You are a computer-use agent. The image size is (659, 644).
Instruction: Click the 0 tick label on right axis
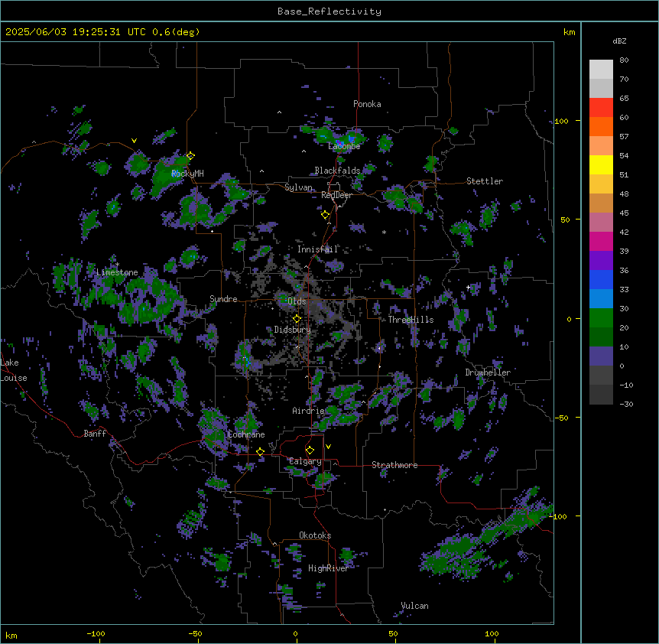coord(569,319)
